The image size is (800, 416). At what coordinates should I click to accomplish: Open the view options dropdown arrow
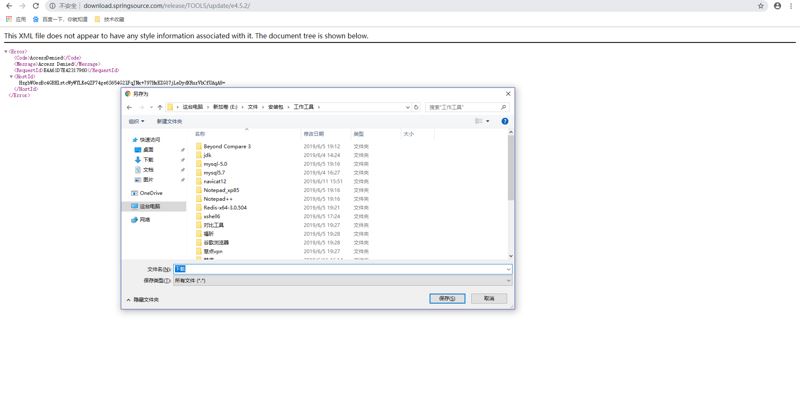[x=488, y=121]
